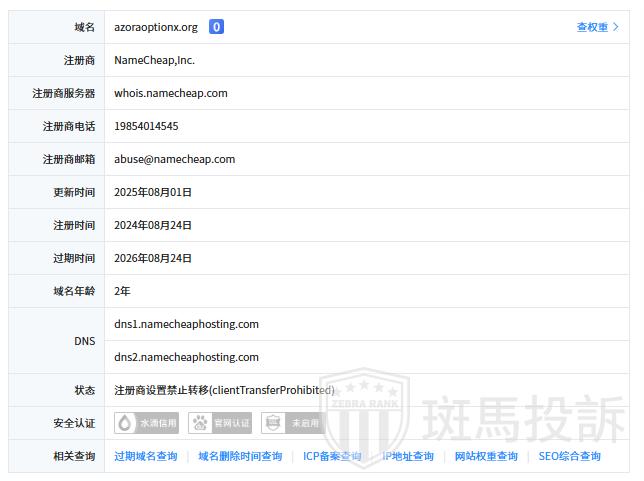Open 网站权重查询 link
The width and height of the screenshot is (644, 481).
pyautogui.click(x=486, y=456)
